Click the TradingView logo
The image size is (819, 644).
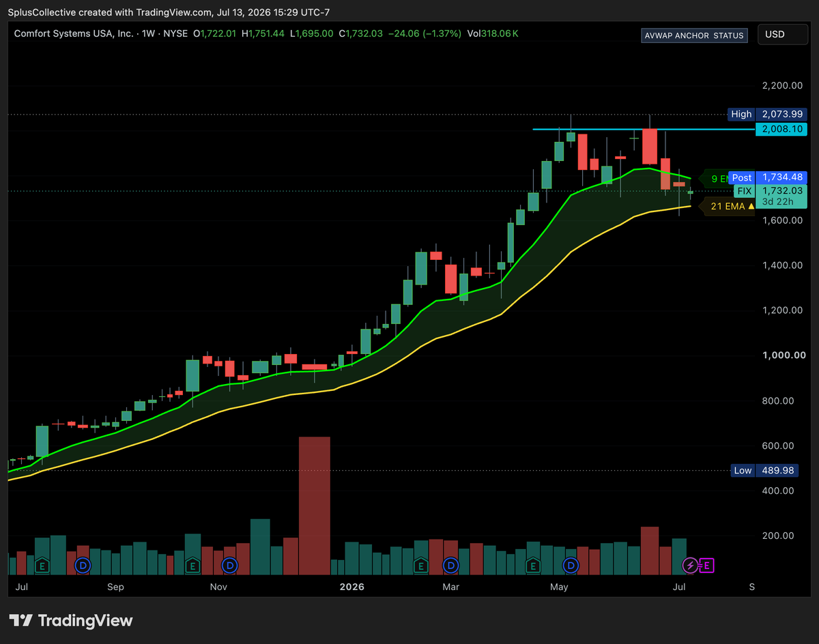click(71, 620)
